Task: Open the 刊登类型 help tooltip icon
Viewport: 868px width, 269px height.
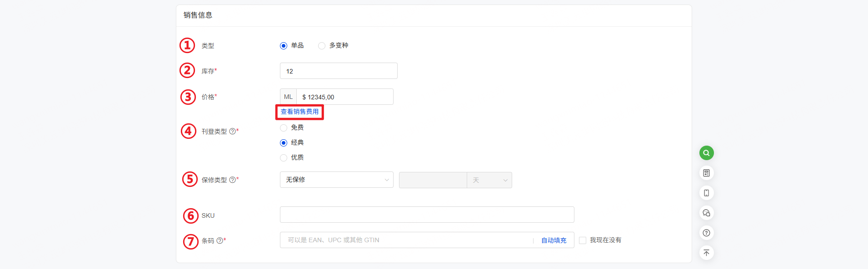Action: click(233, 131)
